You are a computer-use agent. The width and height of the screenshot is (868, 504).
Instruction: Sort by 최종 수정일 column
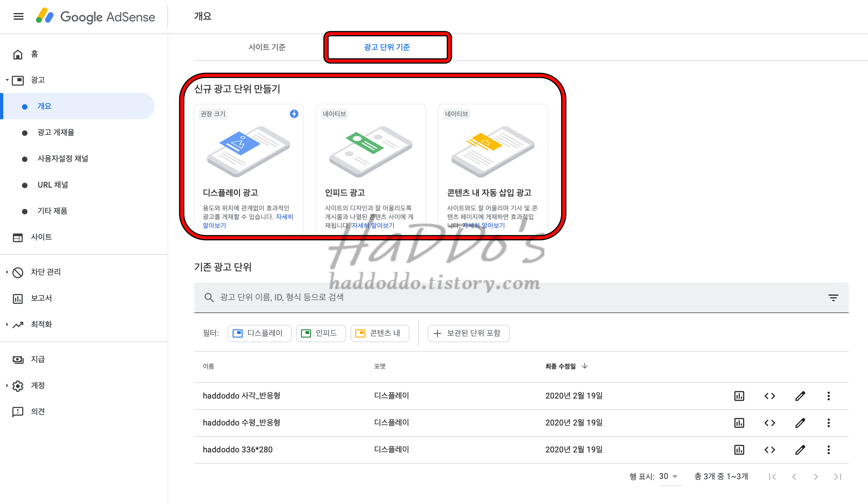(x=566, y=366)
